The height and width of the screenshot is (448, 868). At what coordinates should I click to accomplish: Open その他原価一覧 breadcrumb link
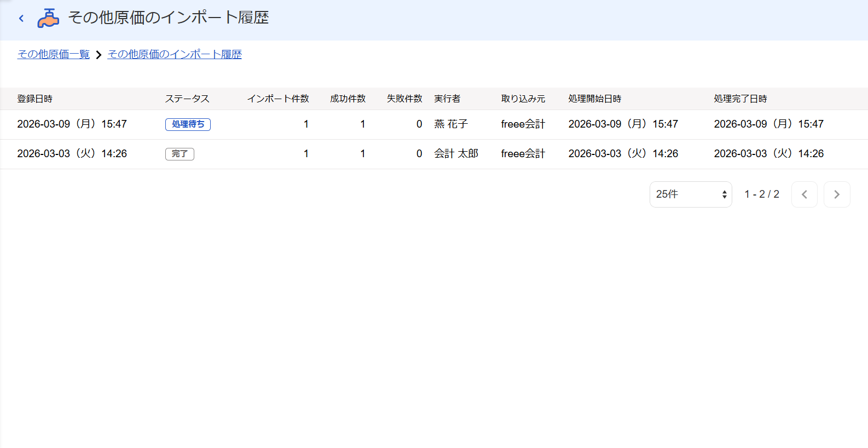pyautogui.click(x=54, y=54)
